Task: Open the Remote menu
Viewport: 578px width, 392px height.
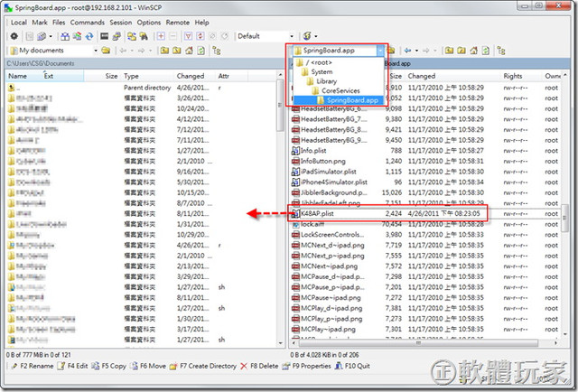Action: [177, 23]
